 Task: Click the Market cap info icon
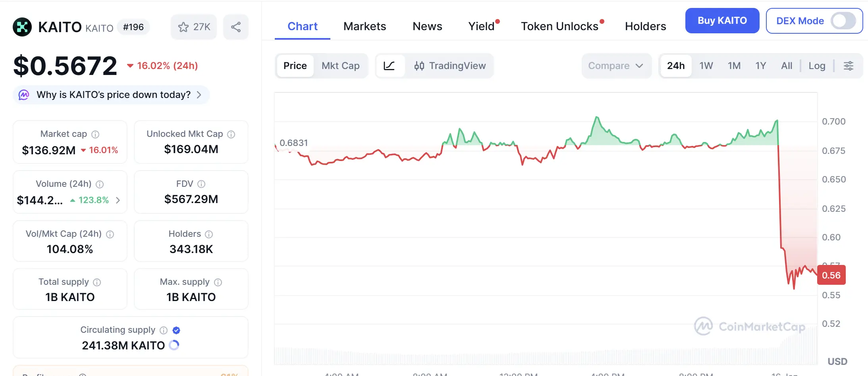click(x=95, y=134)
